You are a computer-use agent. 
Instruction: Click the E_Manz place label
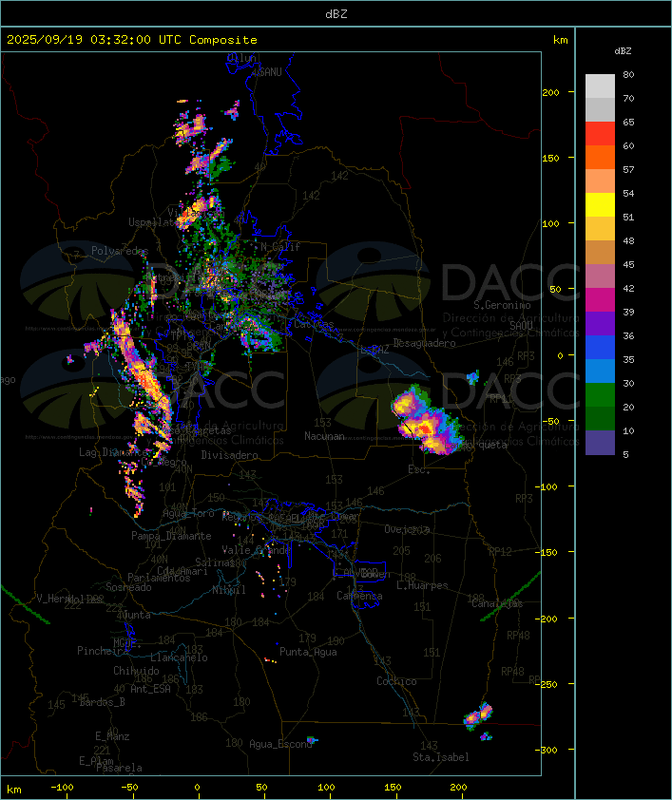pos(112,736)
